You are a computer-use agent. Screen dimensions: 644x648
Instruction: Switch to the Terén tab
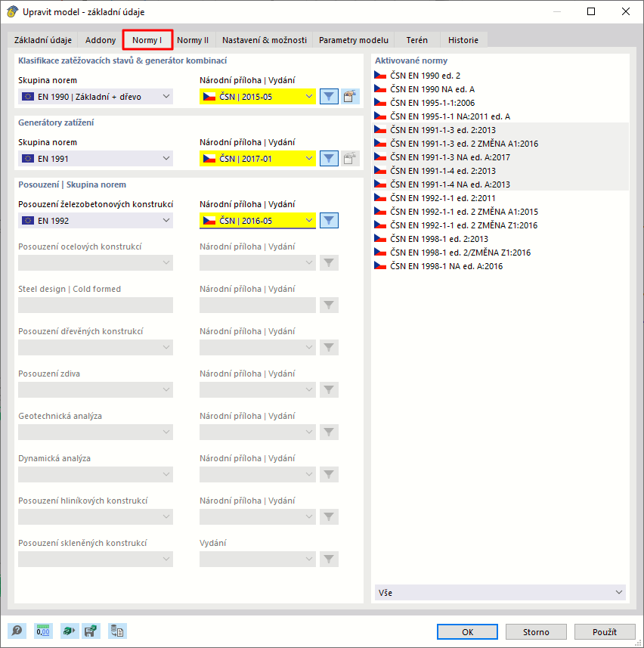416,40
